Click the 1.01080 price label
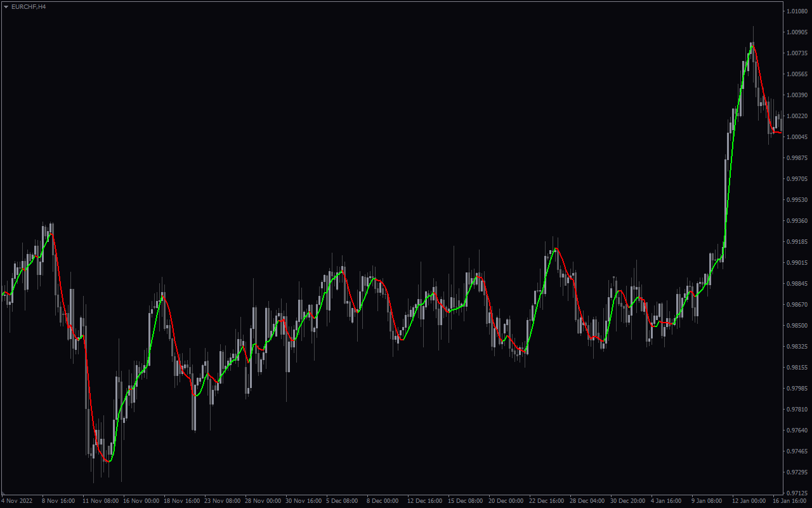This screenshot has width=812, height=508. pyautogui.click(x=797, y=11)
